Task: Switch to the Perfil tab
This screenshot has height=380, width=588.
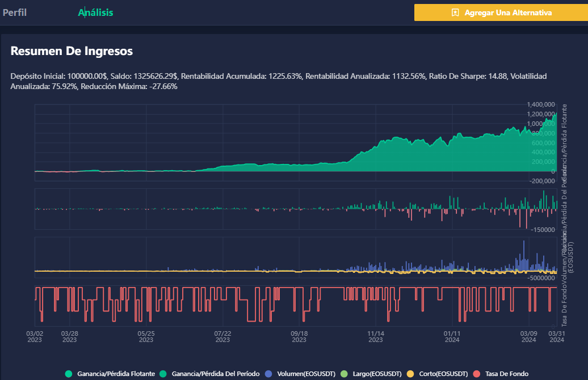Action: [x=15, y=12]
